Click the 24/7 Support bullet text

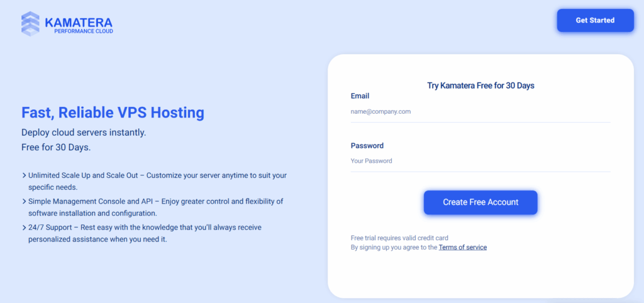click(x=145, y=233)
